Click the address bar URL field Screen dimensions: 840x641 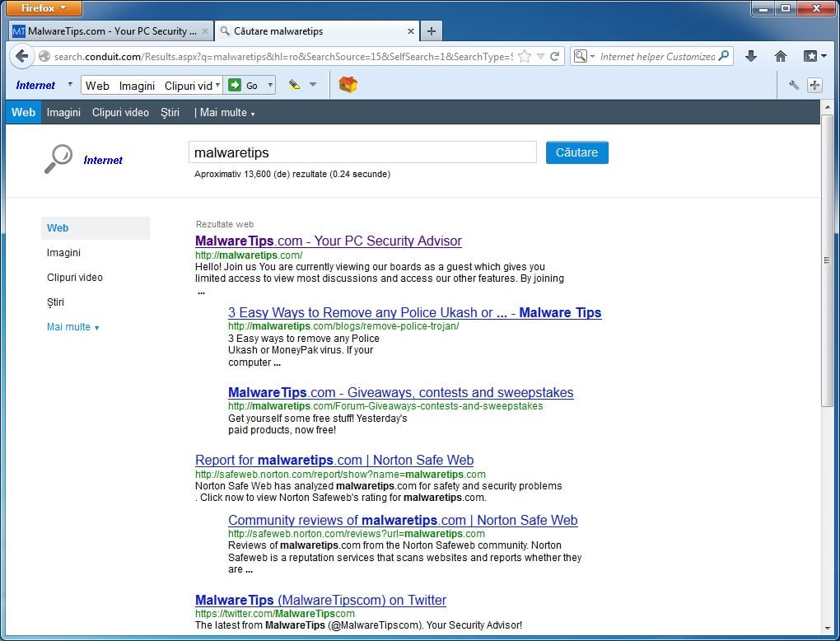coord(282,56)
